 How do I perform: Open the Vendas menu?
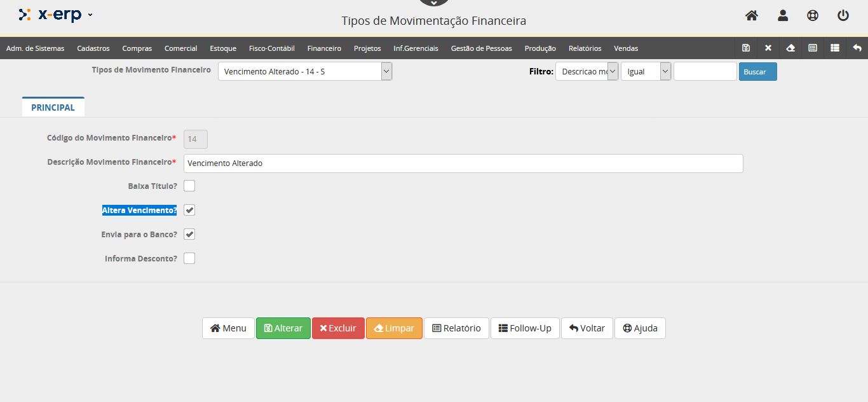coord(626,48)
